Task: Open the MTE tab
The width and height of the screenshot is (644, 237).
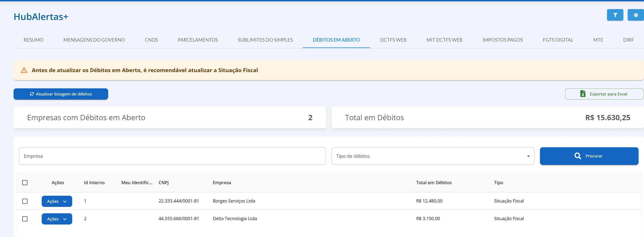Action: (598, 40)
